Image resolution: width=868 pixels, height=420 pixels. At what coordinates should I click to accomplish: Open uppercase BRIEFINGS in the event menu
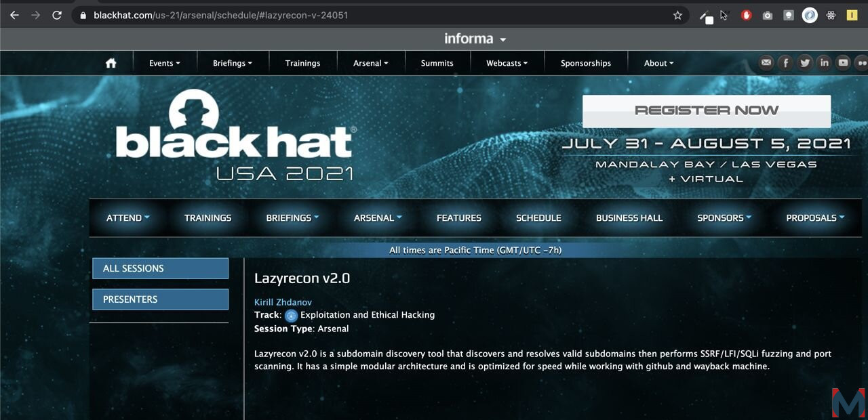[293, 218]
